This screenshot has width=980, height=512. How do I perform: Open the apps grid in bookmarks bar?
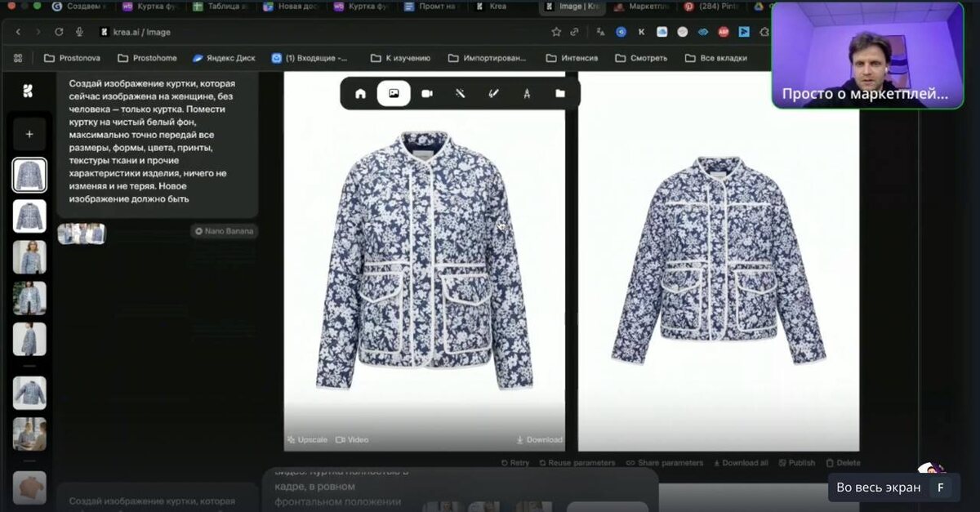[18, 58]
